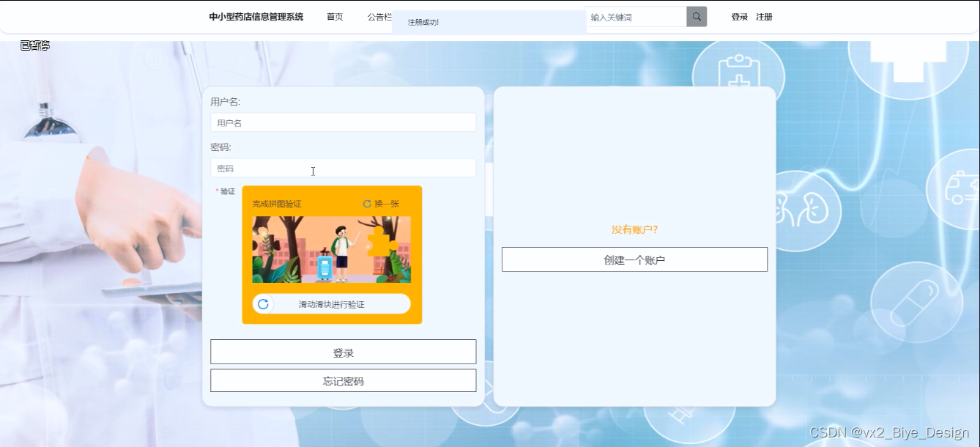Screen dimensions: 980x447
Task: Click the 忘记密码 button
Action: (x=344, y=380)
